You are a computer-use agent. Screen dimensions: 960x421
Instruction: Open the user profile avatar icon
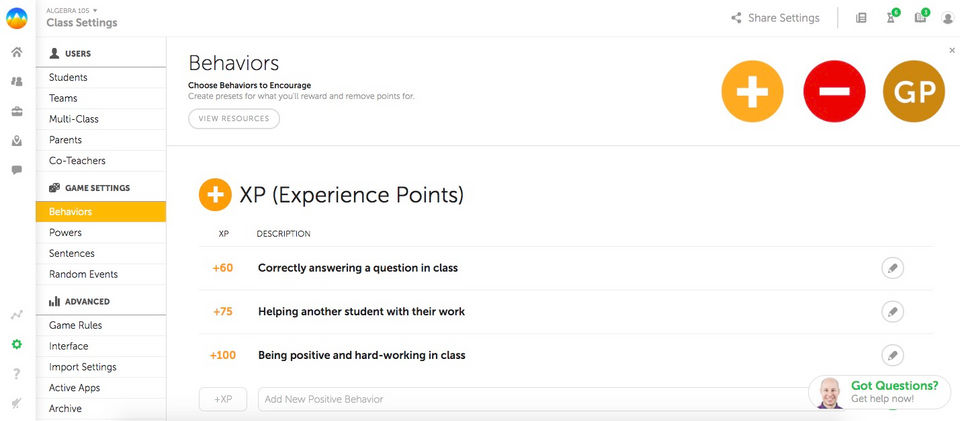pyautogui.click(x=948, y=18)
